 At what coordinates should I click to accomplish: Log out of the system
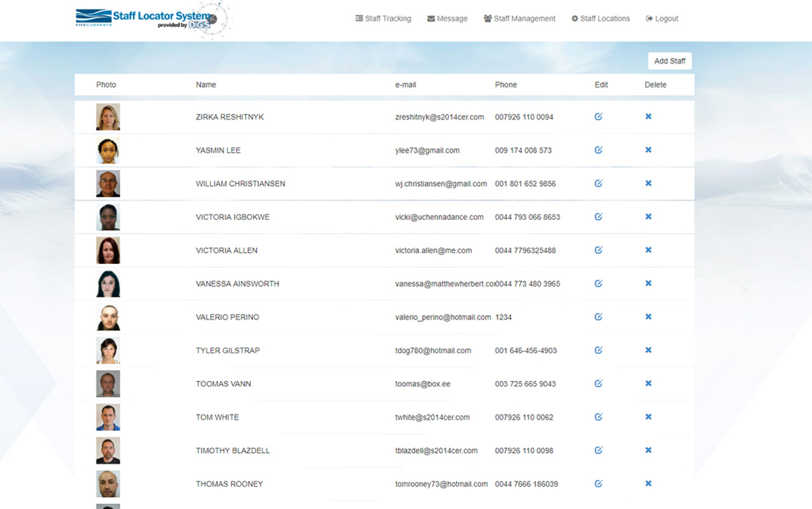tap(662, 18)
